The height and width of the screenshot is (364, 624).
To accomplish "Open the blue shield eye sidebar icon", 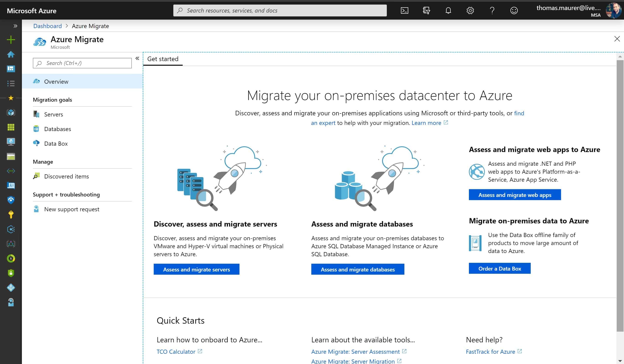I will pos(11,200).
